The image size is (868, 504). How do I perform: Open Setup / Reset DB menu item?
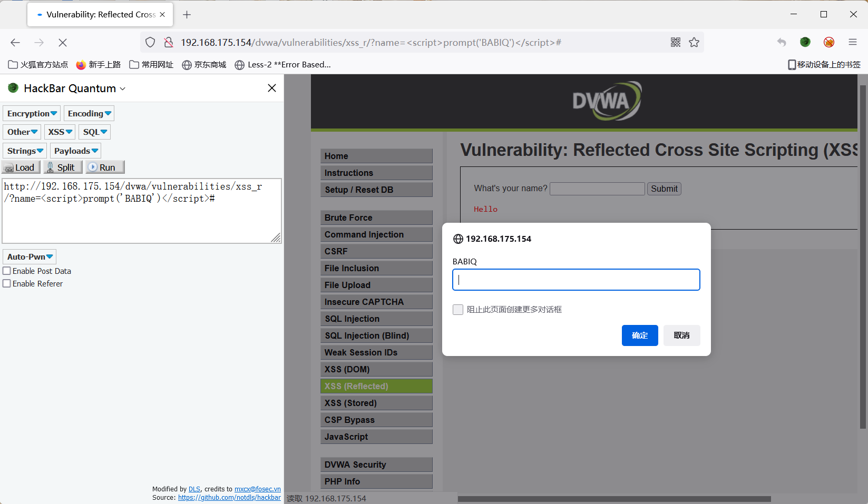pyautogui.click(x=376, y=190)
